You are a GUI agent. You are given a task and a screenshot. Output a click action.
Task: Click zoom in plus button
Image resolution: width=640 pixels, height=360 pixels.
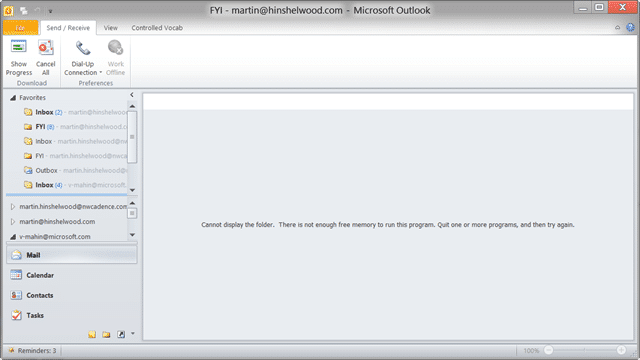621,350
